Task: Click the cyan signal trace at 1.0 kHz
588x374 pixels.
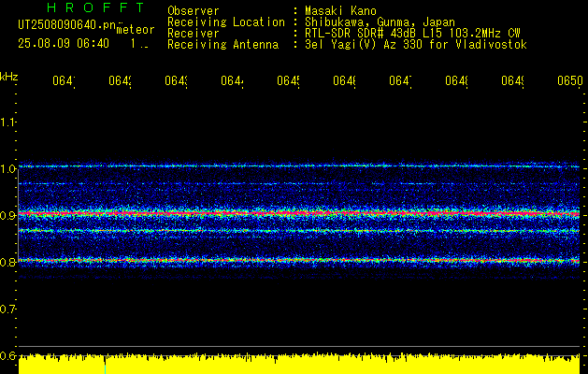Action: click(x=299, y=165)
